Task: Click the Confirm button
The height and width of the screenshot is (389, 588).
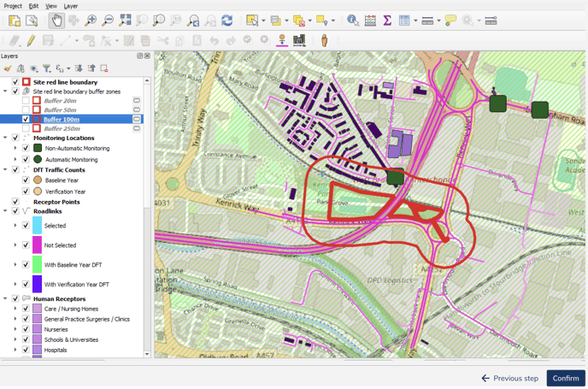Action: tap(565, 378)
